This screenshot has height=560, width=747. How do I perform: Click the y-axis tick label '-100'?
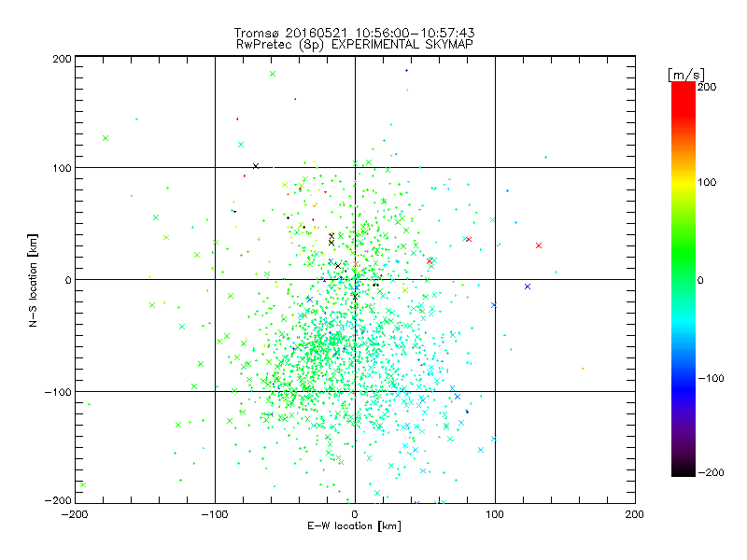pos(59,392)
